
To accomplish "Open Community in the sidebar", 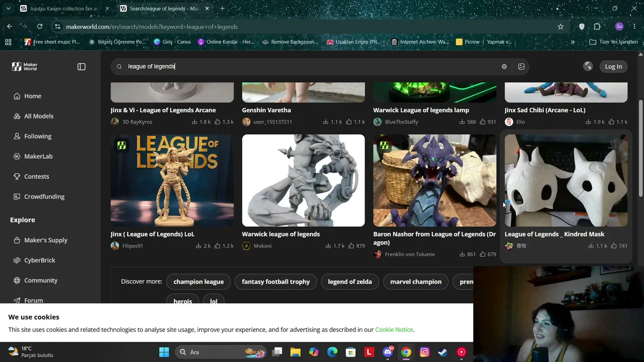I will tap(41, 281).
